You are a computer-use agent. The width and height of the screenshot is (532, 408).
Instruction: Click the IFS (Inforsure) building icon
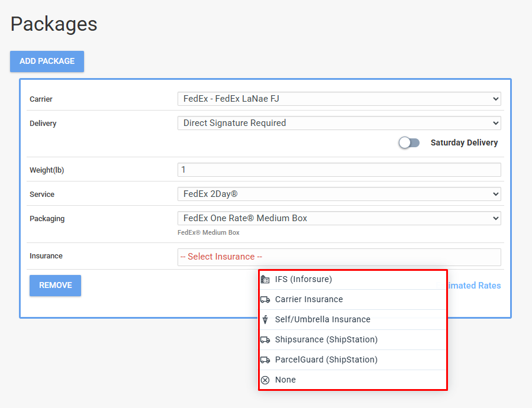pyautogui.click(x=265, y=280)
